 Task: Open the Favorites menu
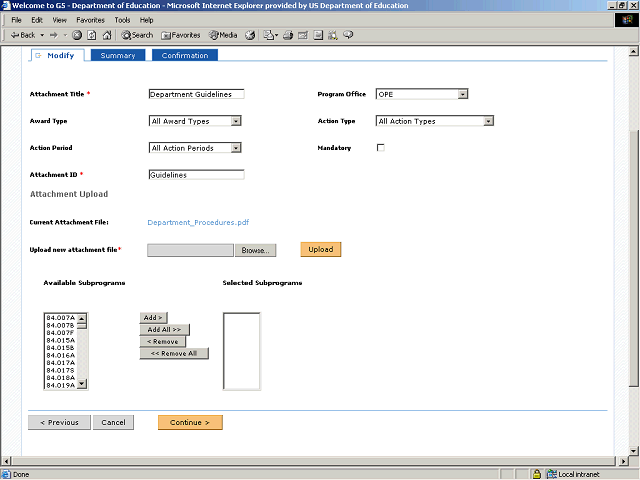pos(91,20)
